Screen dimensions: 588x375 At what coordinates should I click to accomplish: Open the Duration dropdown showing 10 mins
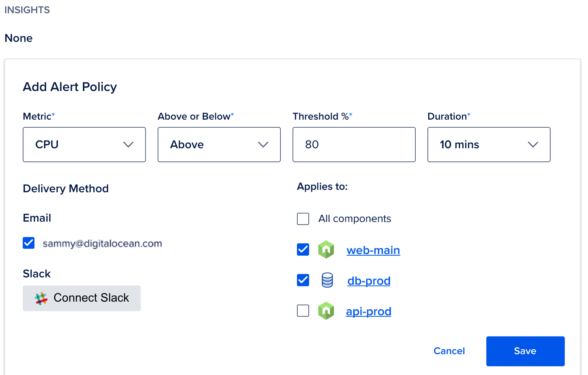click(489, 145)
